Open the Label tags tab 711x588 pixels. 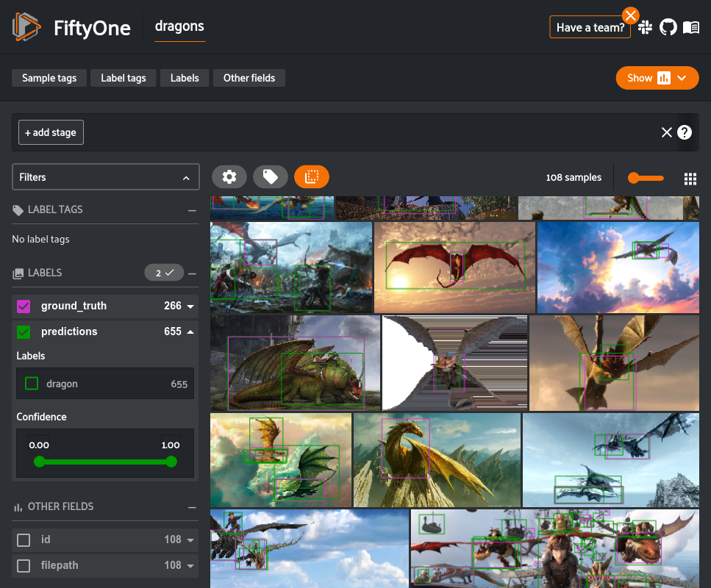tap(124, 78)
